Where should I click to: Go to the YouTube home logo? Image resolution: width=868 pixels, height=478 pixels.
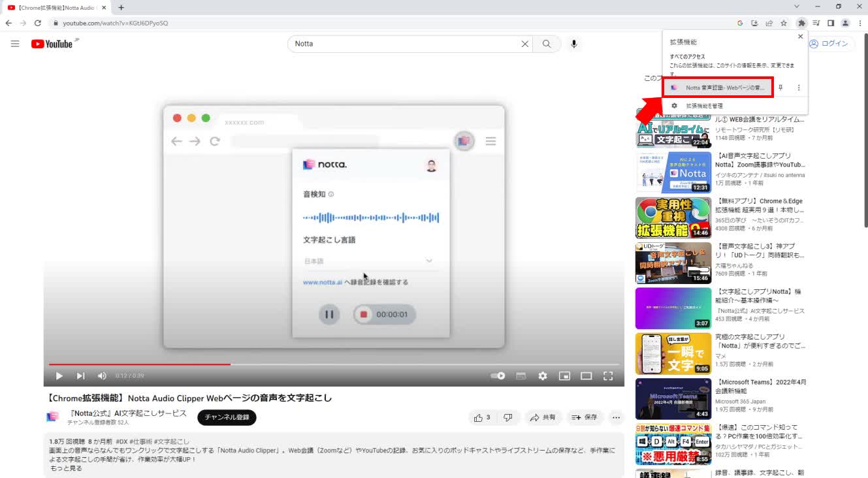[x=52, y=44]
